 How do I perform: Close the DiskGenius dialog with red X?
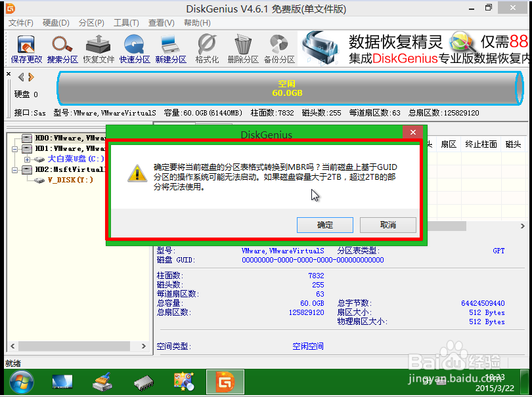click(x=413, y=132)
